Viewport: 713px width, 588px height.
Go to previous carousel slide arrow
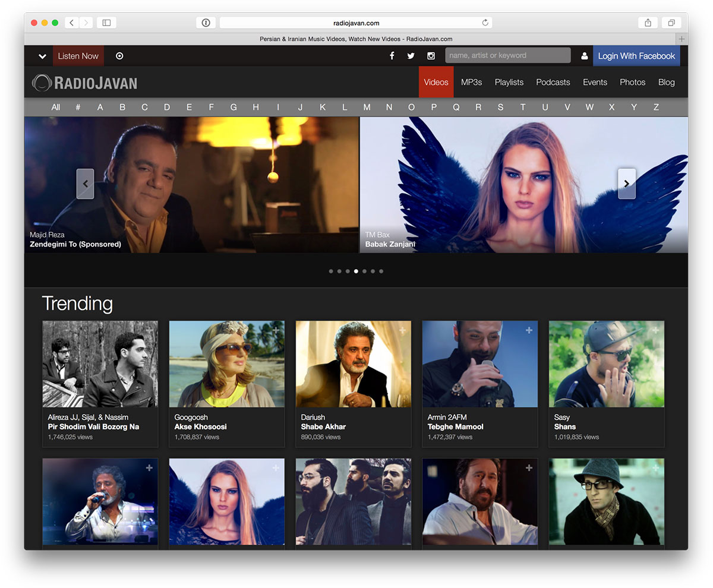point(85,184)
